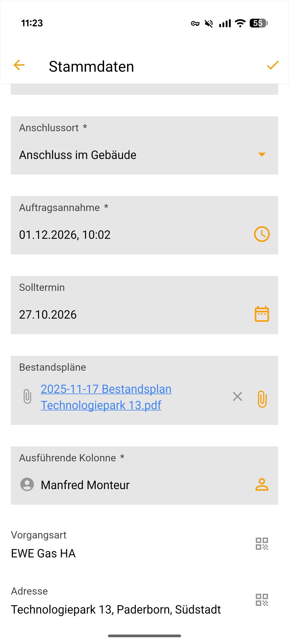The width and height of the screenshot is (289, 644).
Task: Select the Manfred Monteur entry
Action: tap(85, 485)
